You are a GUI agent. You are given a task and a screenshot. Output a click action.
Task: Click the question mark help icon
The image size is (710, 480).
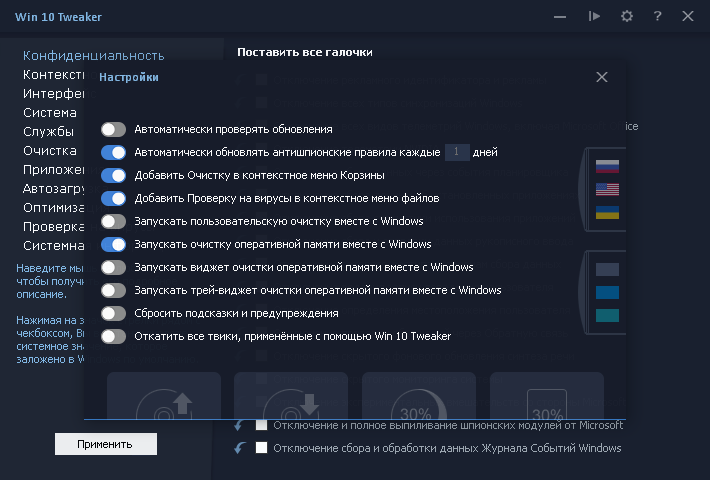tap(657, 16)
